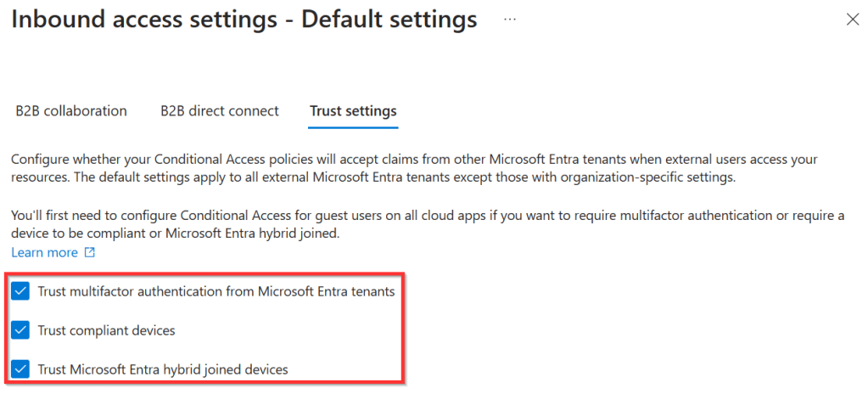Disable Trust Microsoft Entra hybrid joined devices checkbox

[21, 369]
